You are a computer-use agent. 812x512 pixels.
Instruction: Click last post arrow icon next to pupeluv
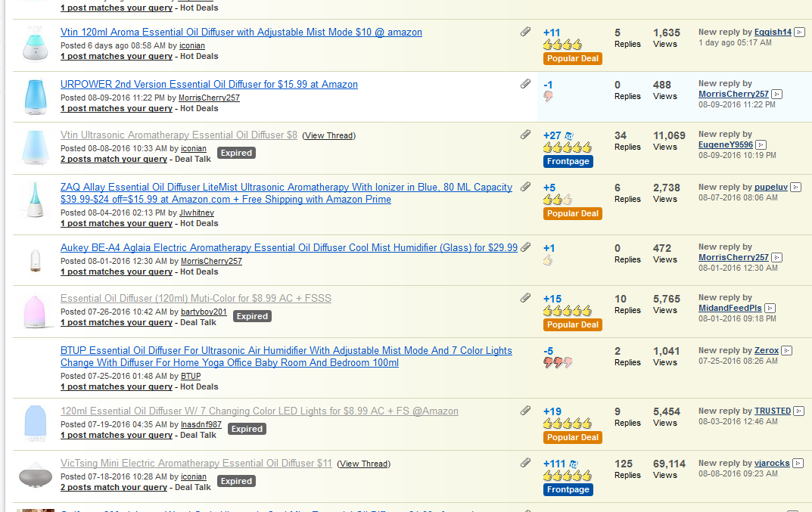pos(796,188)
